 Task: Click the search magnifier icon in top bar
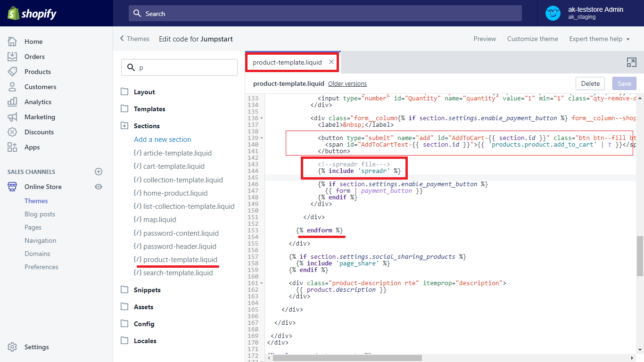coord(137,14)
